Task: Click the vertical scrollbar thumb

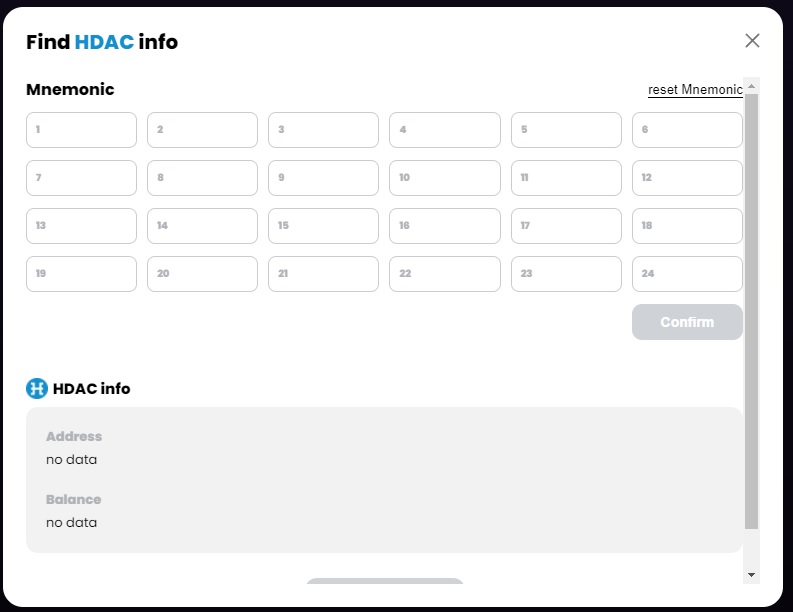Action: [752, 310]
